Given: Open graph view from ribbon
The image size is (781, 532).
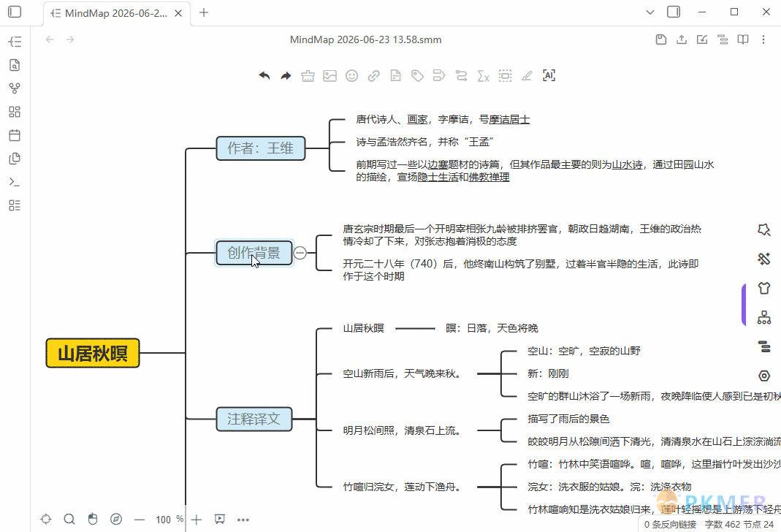Looking at the screenshot, I should point(15,88).
